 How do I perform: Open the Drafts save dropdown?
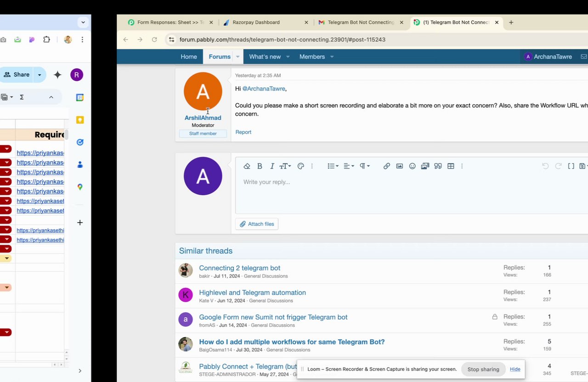[583, 166]
